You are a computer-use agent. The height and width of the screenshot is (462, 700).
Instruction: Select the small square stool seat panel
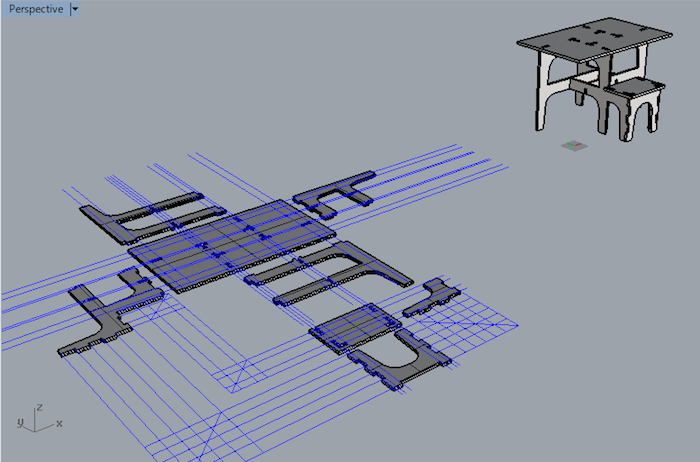355,329
